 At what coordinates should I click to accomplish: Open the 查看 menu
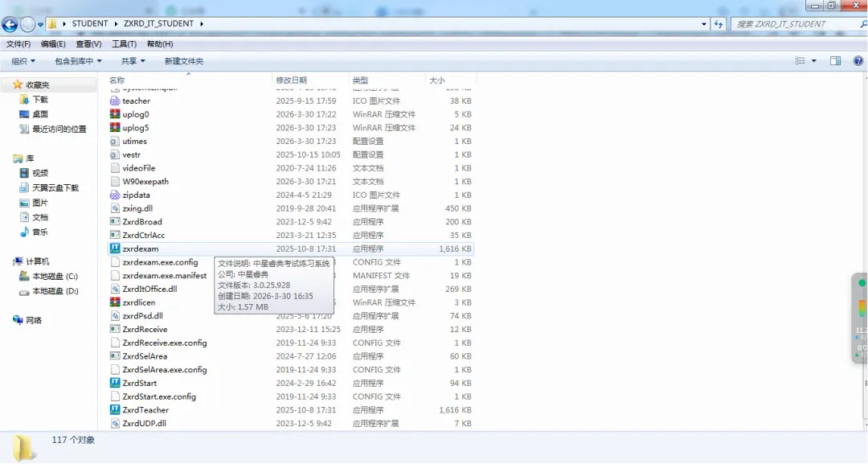tap(87, 44)
